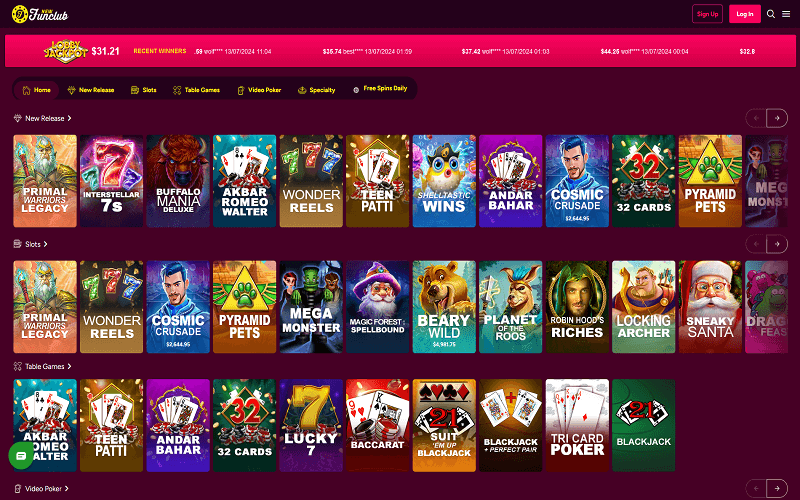Launch the Baccarat table game
This screenshot has width=800, height=500.
(378, 425)
